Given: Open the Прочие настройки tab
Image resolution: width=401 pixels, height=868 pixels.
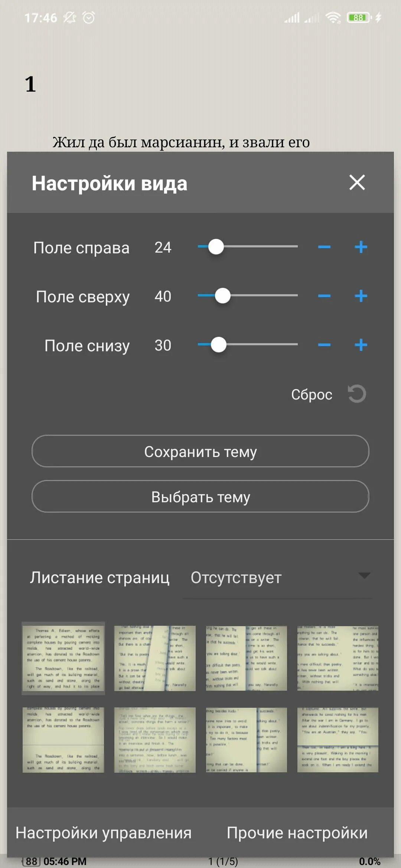Looking at the screenshot, I should [x=297, y=833].
